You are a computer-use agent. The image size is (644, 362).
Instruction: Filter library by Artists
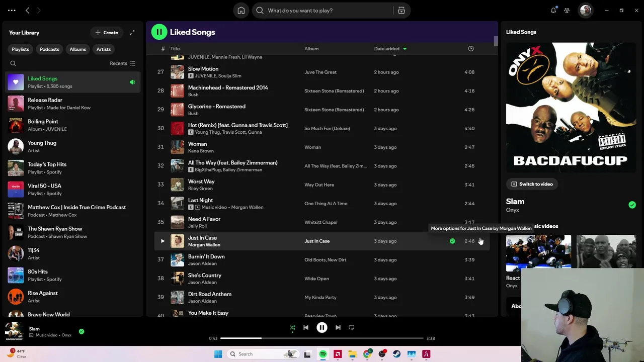click(x=104, y=49)
